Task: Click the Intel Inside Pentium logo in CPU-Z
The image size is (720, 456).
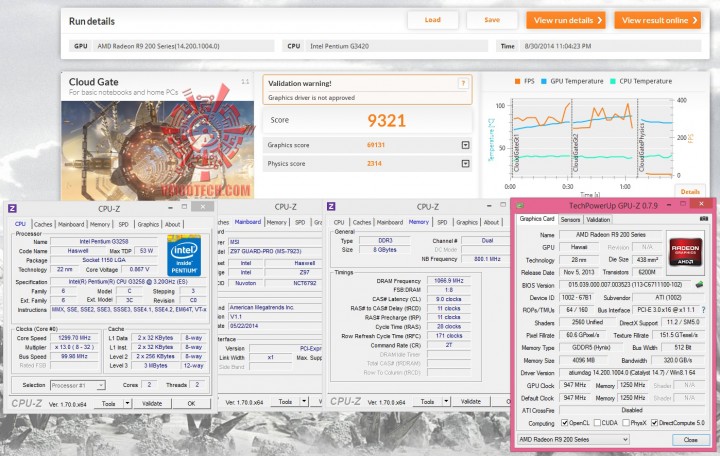Action: [x=184, y=255]
